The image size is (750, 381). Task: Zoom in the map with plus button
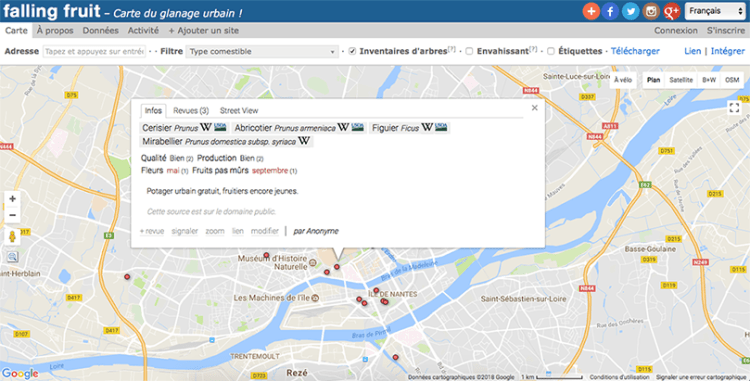12,198
